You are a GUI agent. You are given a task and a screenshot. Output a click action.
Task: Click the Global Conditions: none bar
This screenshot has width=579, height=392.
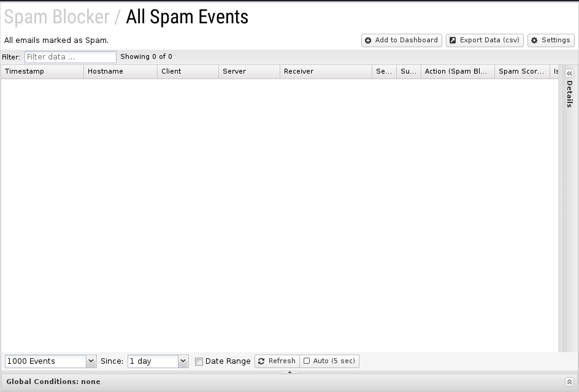[x=289, y=382]
